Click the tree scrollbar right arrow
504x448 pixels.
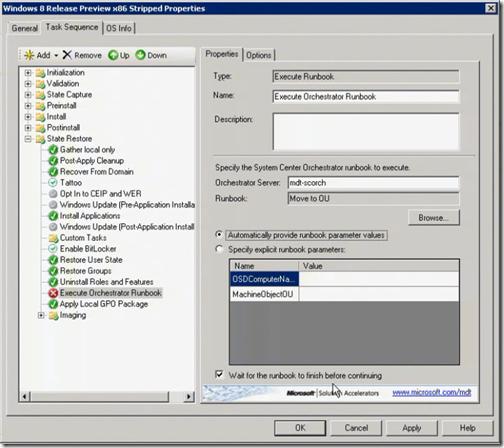(x=189, y=396)
